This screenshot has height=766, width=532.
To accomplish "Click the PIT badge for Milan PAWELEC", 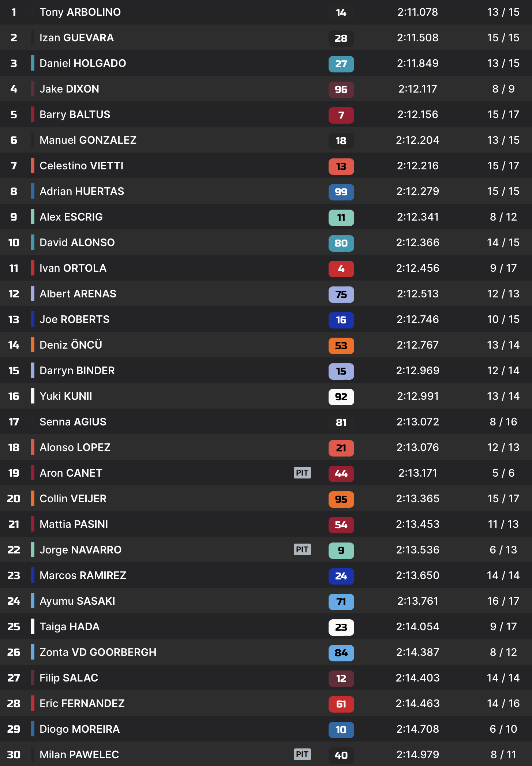I will (302, 754).
